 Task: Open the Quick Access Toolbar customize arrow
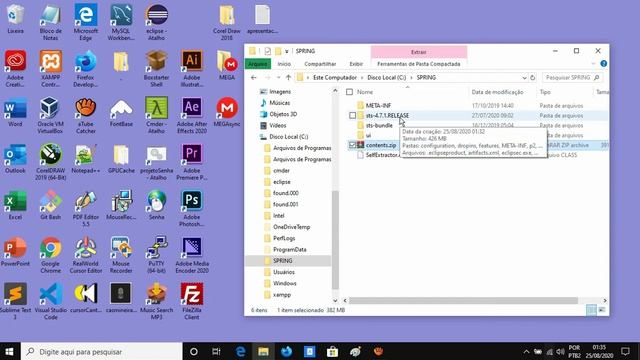tap(287, 51)
